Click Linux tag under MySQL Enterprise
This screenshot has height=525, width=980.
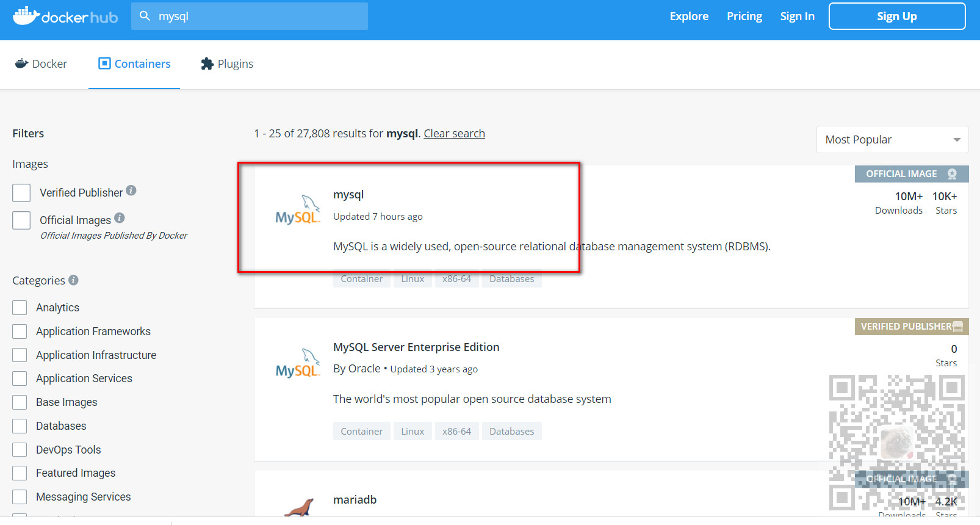click(x=413, y=431)
